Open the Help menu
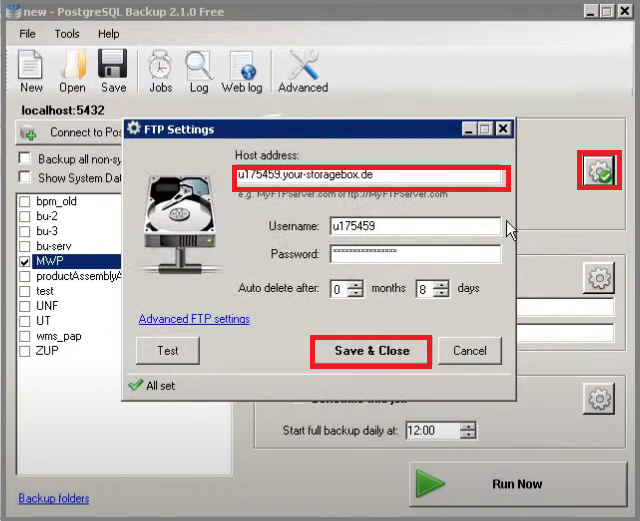The image size is (640, 521). coord(109,33)
